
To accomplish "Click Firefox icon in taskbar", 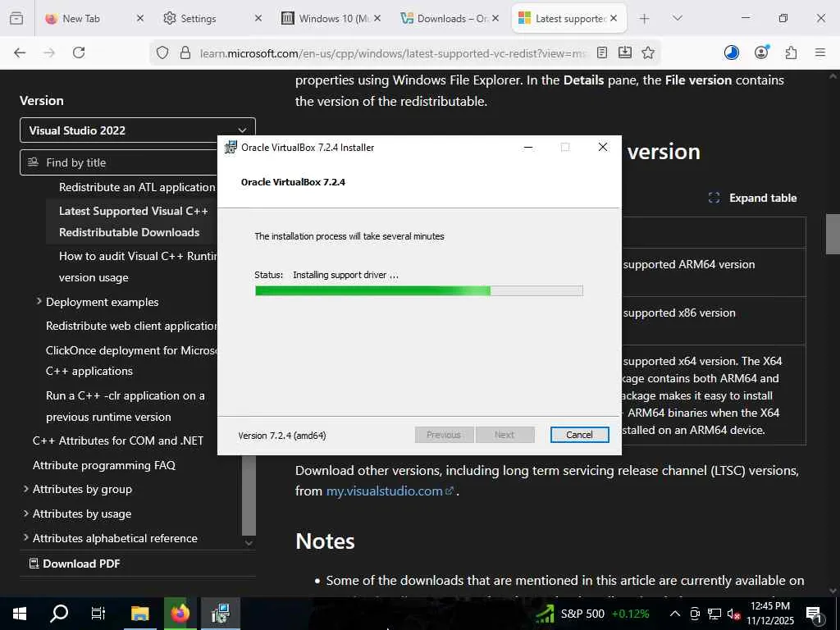I will (x=180, y=614).
